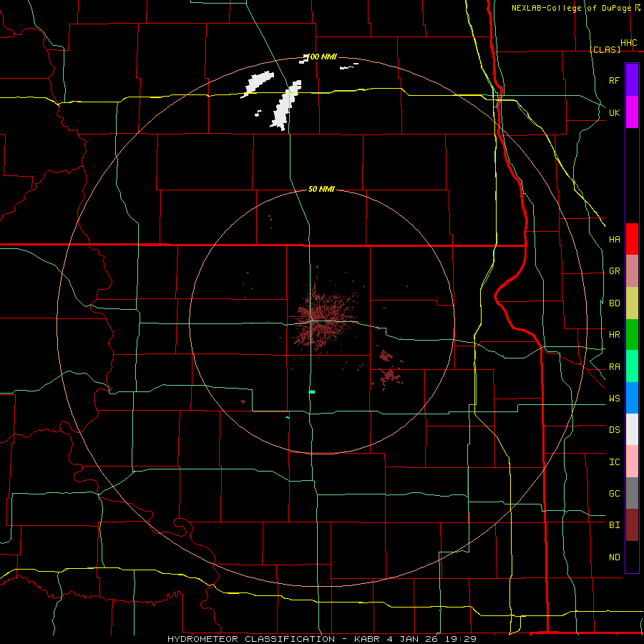
Task: Click the 100 NMI range ring label
Action: tap(321, 57)
